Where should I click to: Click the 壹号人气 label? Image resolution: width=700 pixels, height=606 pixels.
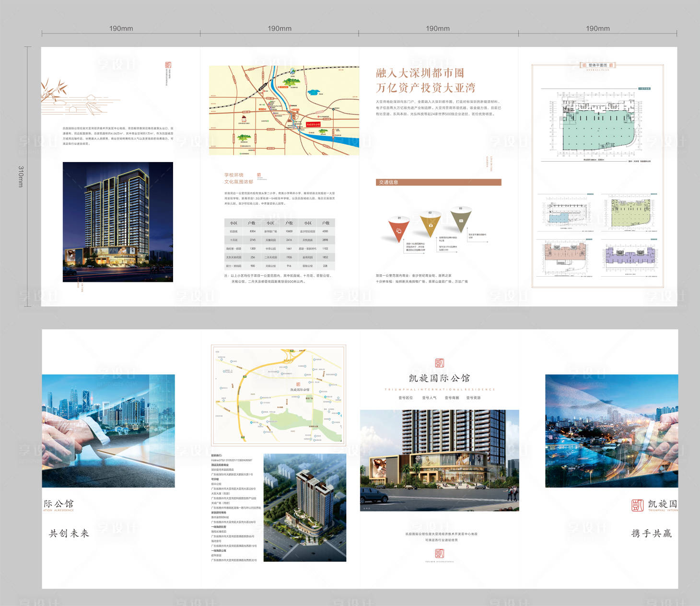(429, 398)
